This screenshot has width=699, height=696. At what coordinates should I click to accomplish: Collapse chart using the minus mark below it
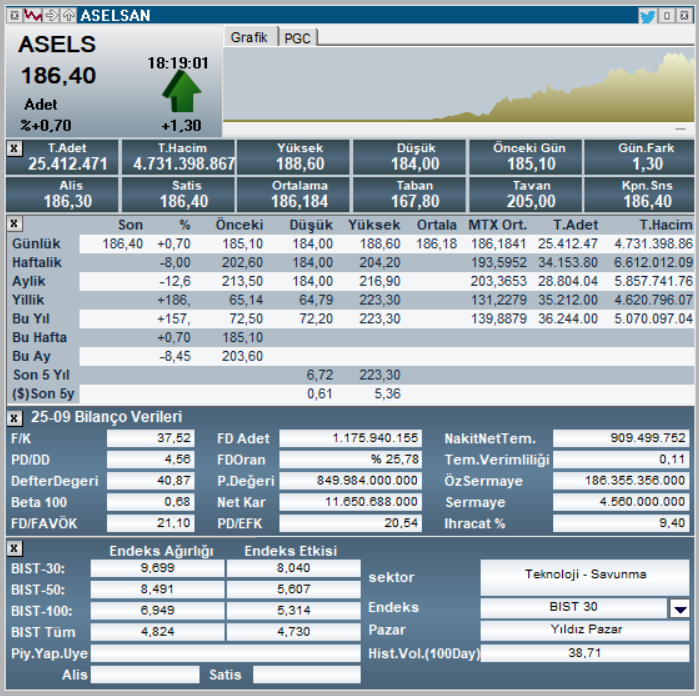pos(680,129)
